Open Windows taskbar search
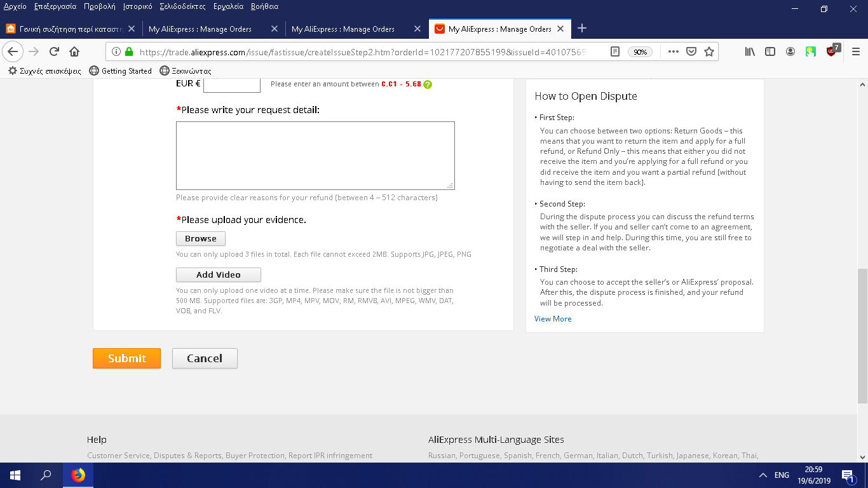The width and height of the screenshot is (868, 488). pyautogui.click(x=46, y=475)
